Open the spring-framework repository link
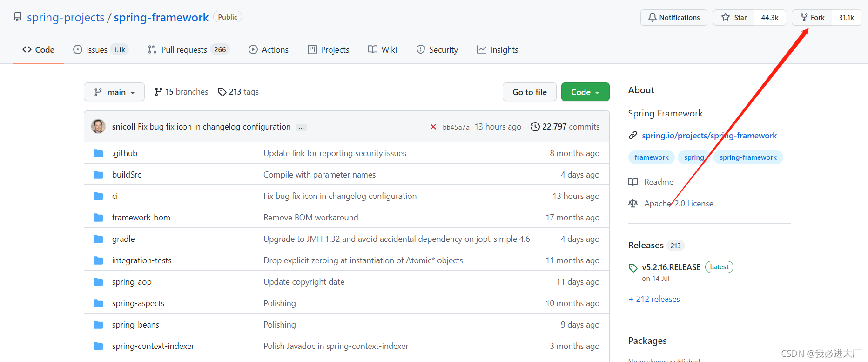 pyautogui.click(x=161, y=17)
